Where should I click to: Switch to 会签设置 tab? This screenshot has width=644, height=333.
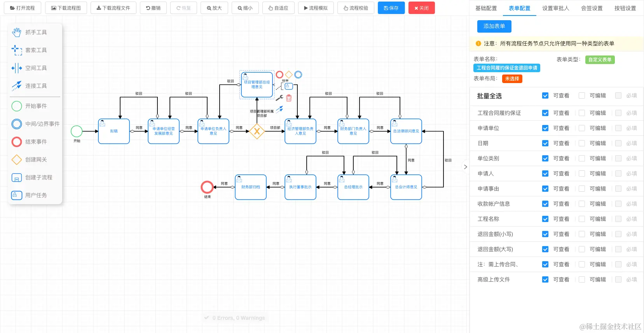tap(592, 8)
